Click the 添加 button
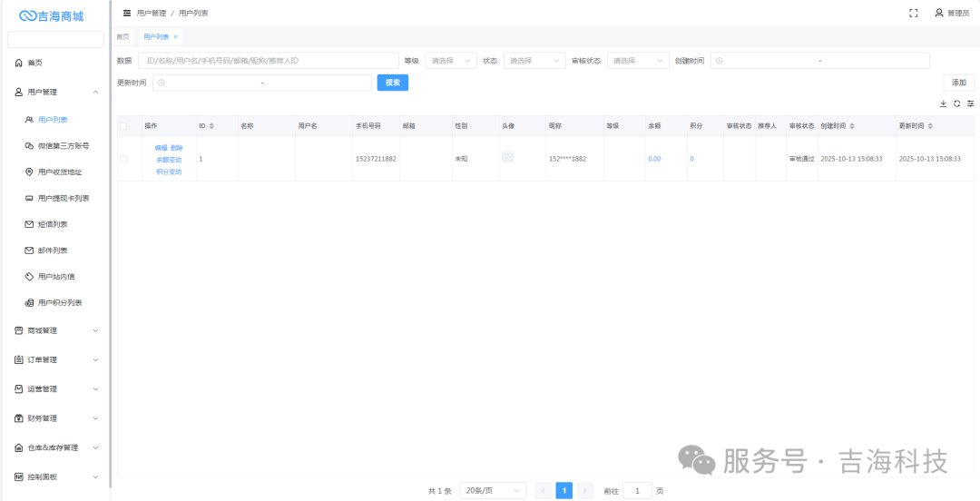The height and width of the screenshot is (501, 980). pos(958,83)
